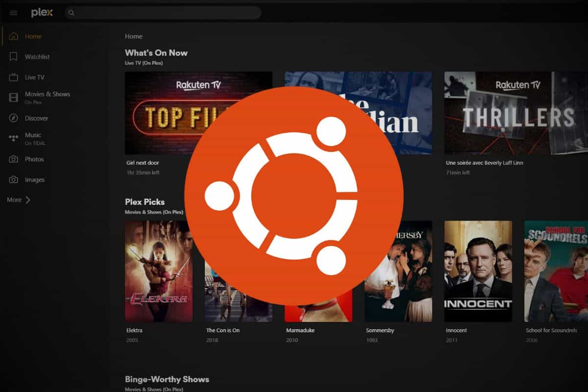Open the Innocent movie poster

(x=478, y=271)
